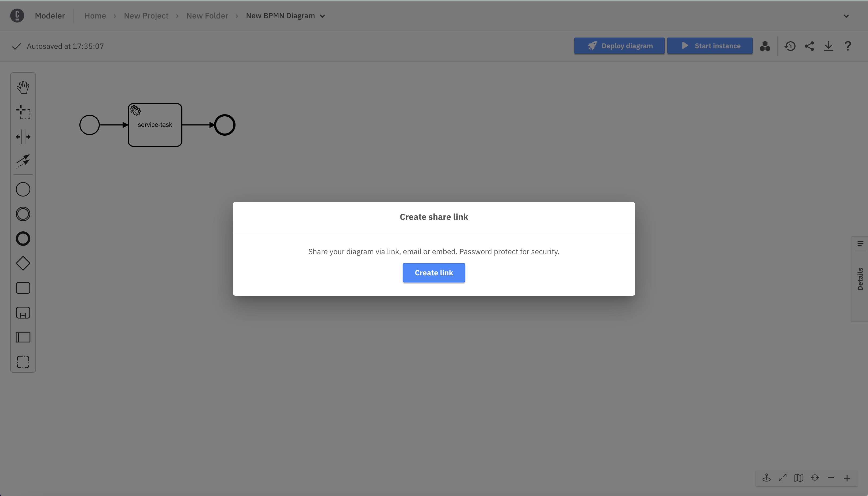Click the download file icon
This screenshot has height=496, width=868.
pos(829,46)
